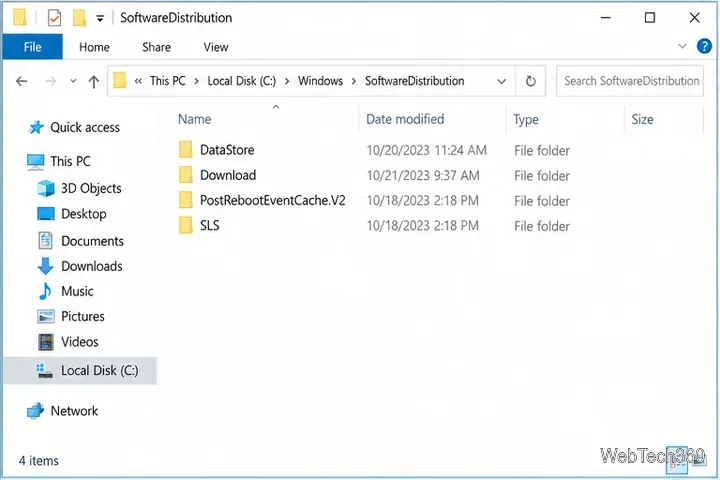This screenshot has height=480, width=720.
Task: Expand the chevron after This PC breadcrumb
Action: point(197,81)
